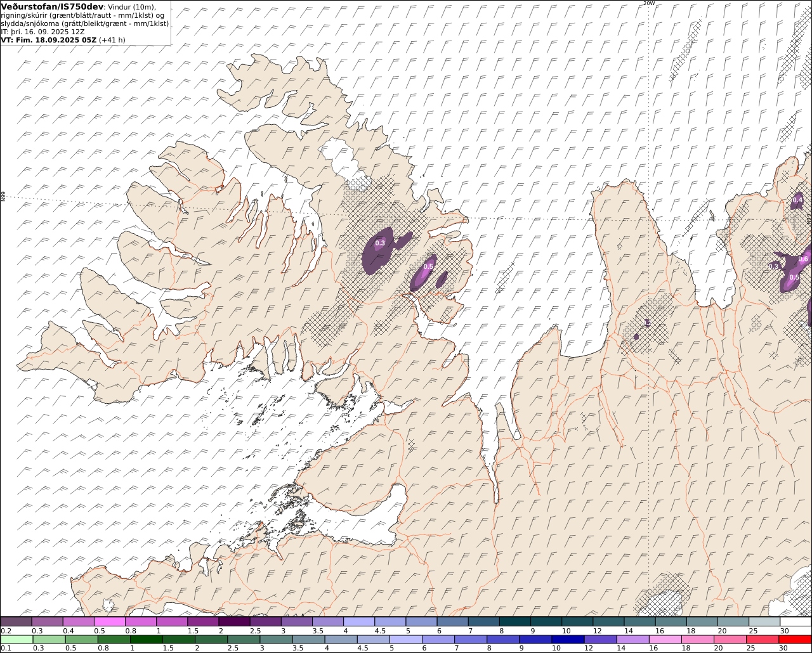
Task: Click the '0.2' label under the snow scale
Action: tap(6, 631)
